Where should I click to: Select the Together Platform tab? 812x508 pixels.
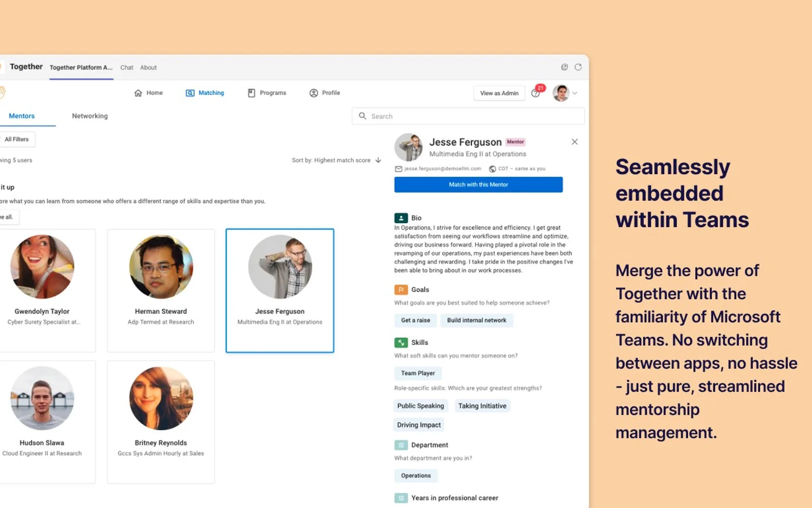coord(81,68)
